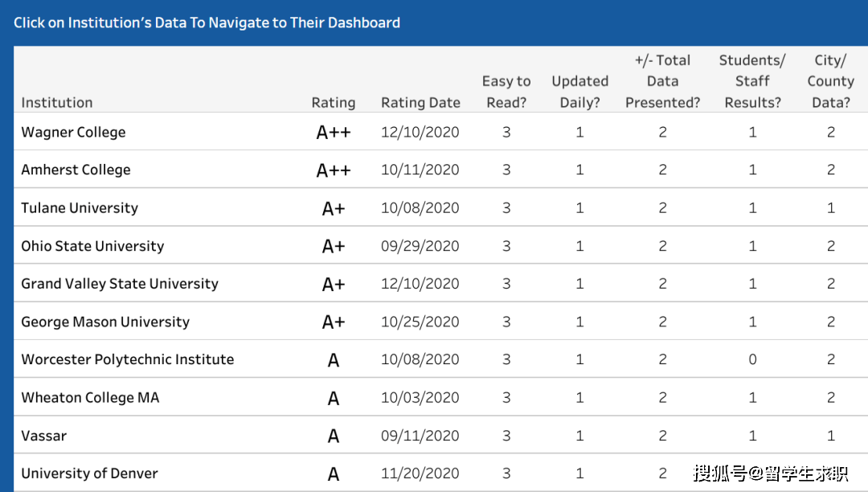The image size is (868, 492).
Task: Click Wheaton College MA's Easy to Read value 3
Action: pyautogui.click(x=506, y=398)
